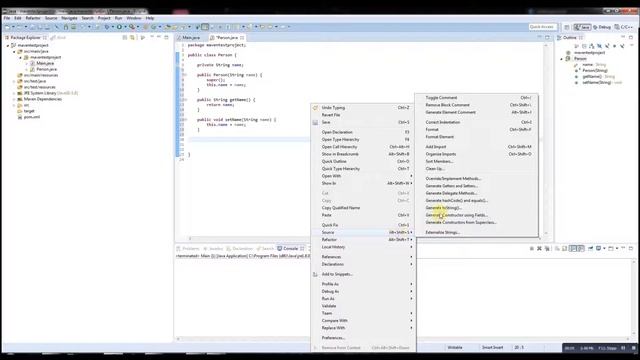Click the Debug bug toolbar icon
The height and width of the screenshot is (360, 640).
(x=107, y=27)
